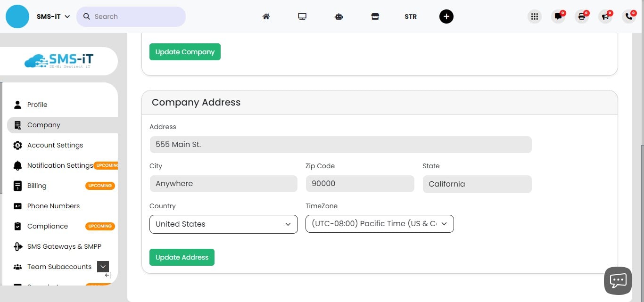Image resolution: width=644 pixels, height=302 pixels.
Task: Select Profile in the sidebar
Action: tap(37, 105)
